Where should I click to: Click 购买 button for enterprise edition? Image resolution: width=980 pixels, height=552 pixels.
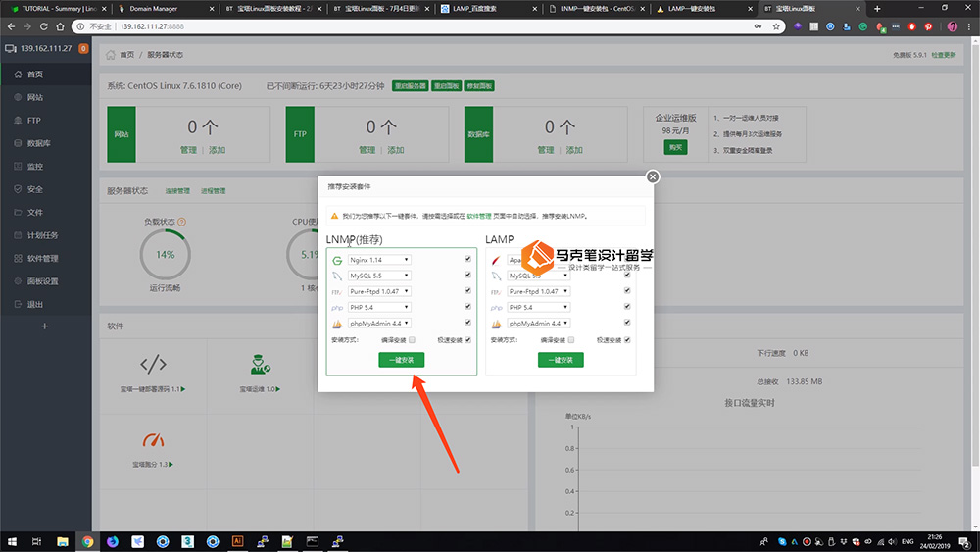coord(675,147)
